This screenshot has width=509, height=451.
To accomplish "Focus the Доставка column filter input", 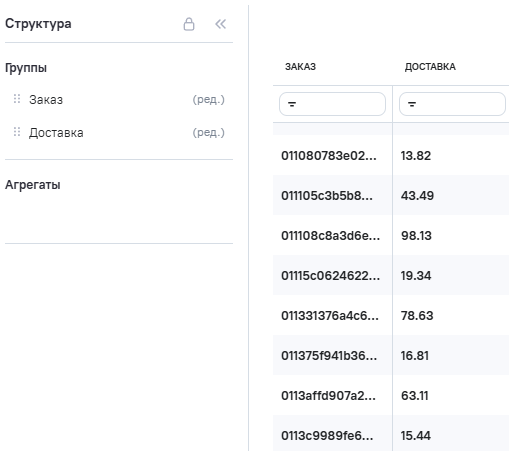I will pyautogui.click(x=452, y=104).
